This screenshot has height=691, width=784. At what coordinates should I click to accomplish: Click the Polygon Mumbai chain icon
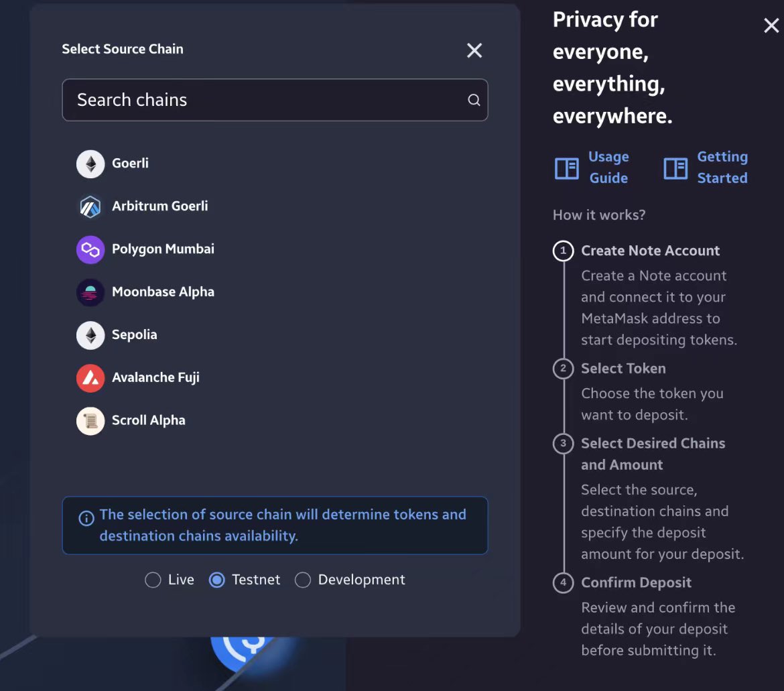(90, 249)
